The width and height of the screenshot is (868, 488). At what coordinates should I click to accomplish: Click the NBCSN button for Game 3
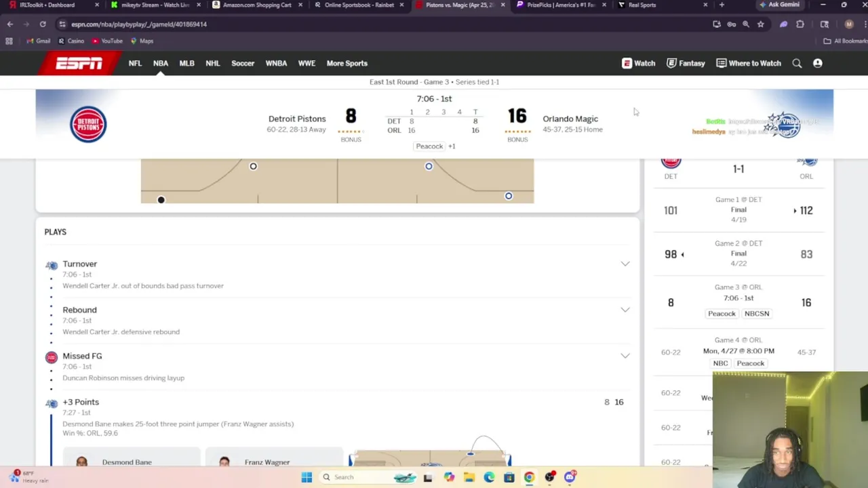pos(757,314)
